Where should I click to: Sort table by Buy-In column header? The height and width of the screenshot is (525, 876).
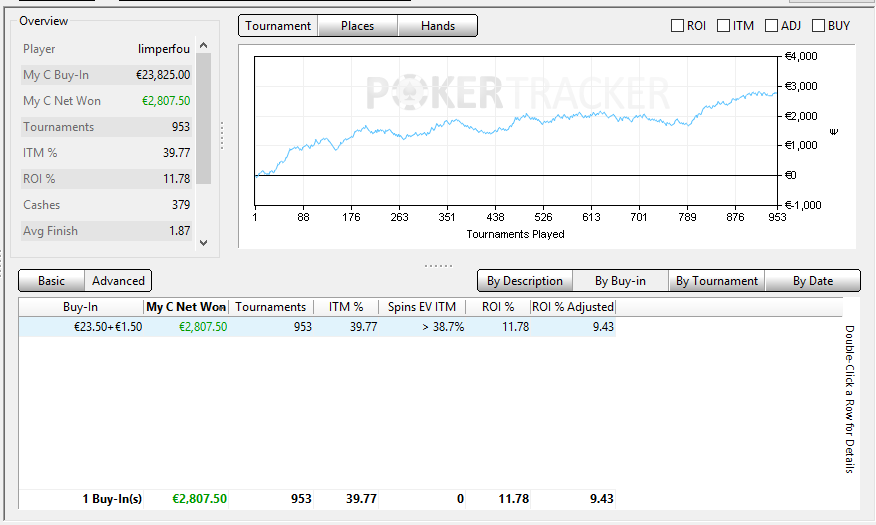(80, 307)
